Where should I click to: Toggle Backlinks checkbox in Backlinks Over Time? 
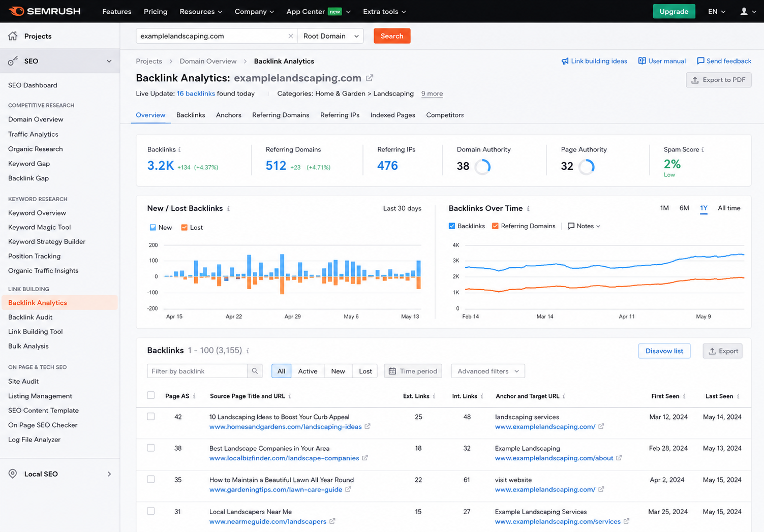(x=452, y=226)
